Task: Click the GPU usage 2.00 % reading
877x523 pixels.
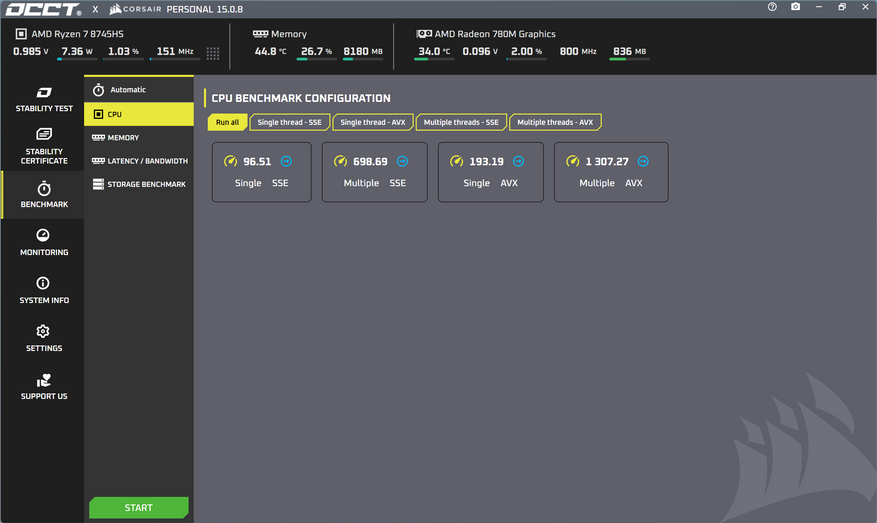Action: (526, 51)
